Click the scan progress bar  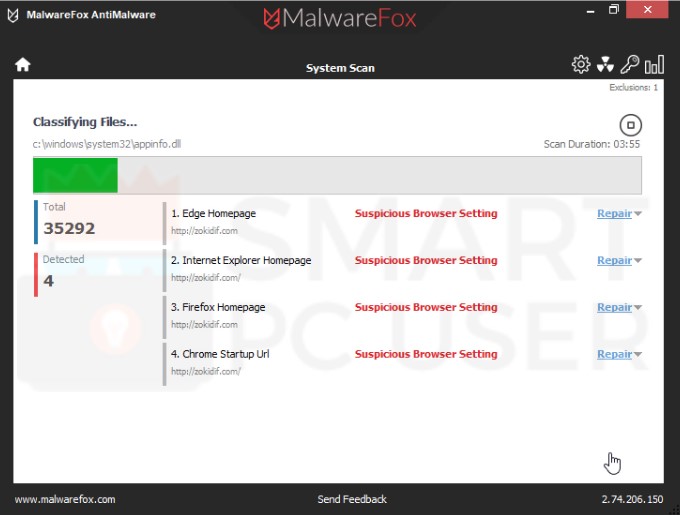click(x=337, y=175)
